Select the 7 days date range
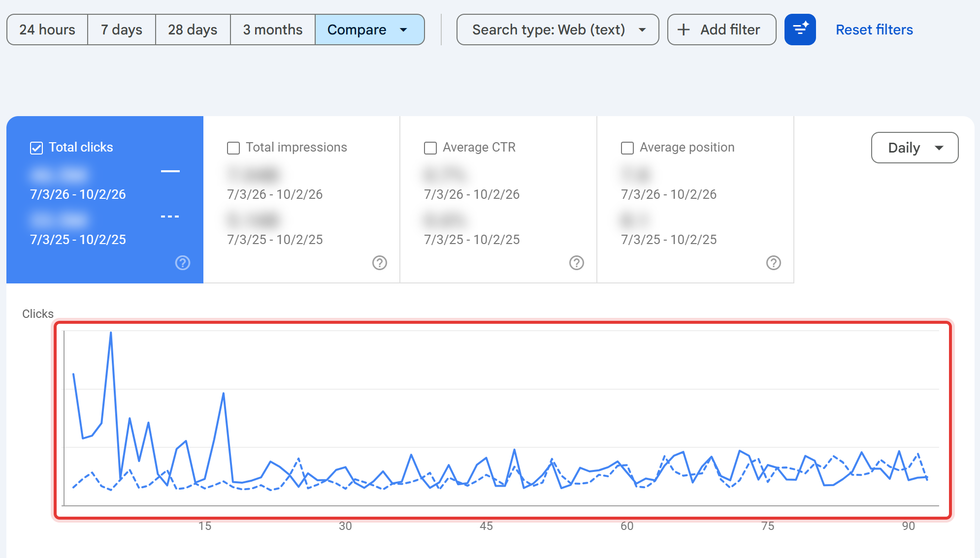The width and height of the screenshot is (980, 558). tap(122, 30)
